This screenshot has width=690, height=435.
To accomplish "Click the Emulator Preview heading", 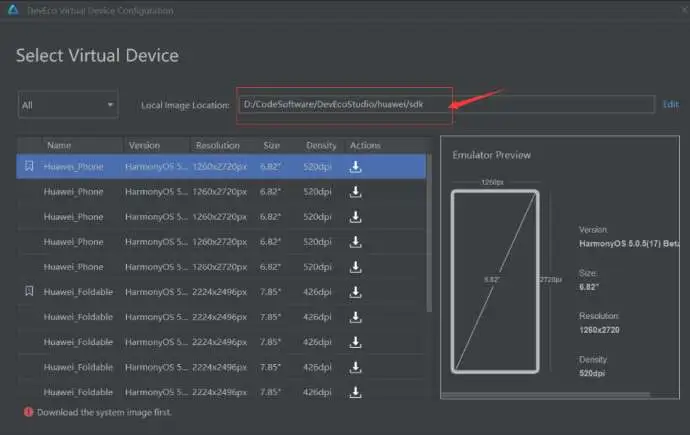I will (x=492, y=155).
